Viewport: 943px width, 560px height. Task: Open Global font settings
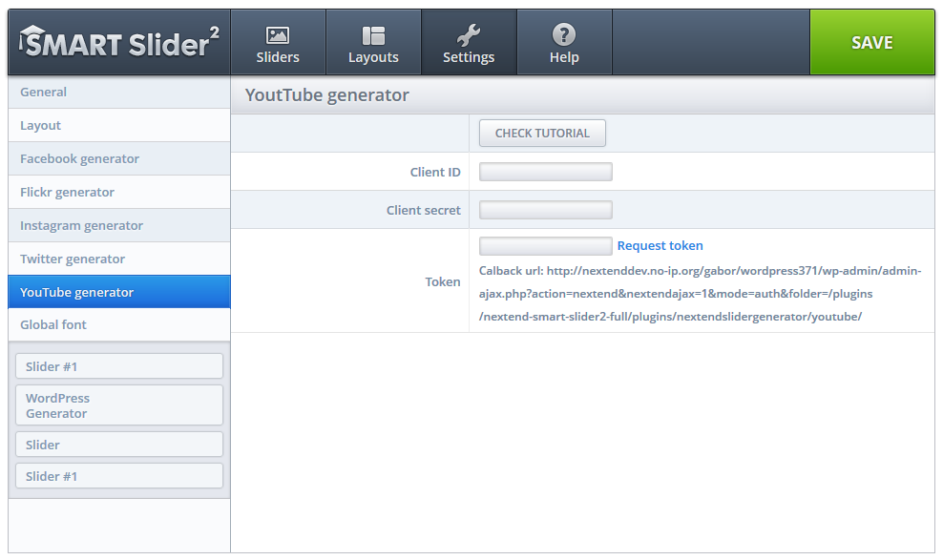point(119,325)
